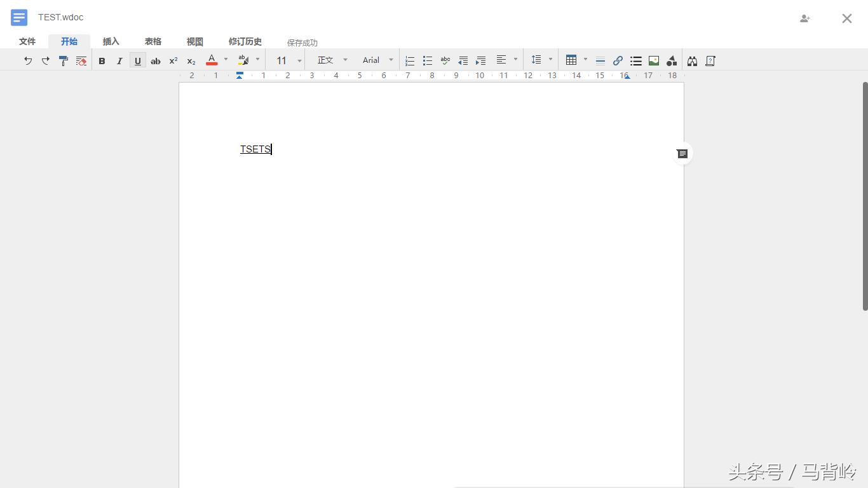Run the spell check abc icon

[445, 61]
